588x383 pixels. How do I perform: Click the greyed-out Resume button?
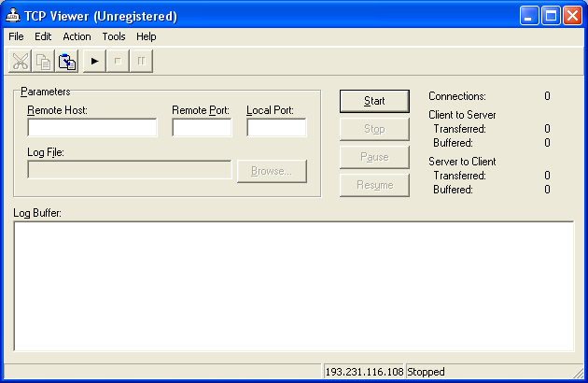pos(374,185)
